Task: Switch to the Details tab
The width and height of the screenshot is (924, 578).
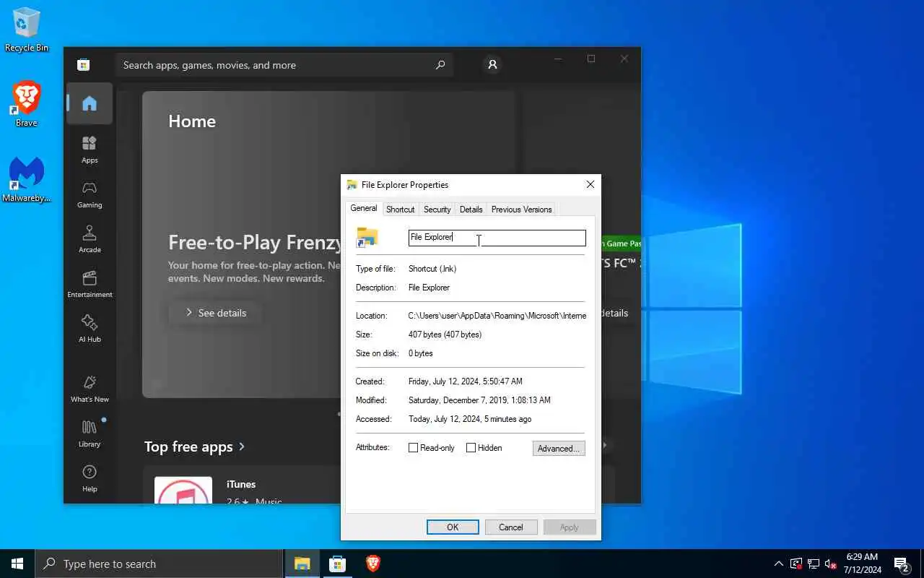Action: coord(471,210)
